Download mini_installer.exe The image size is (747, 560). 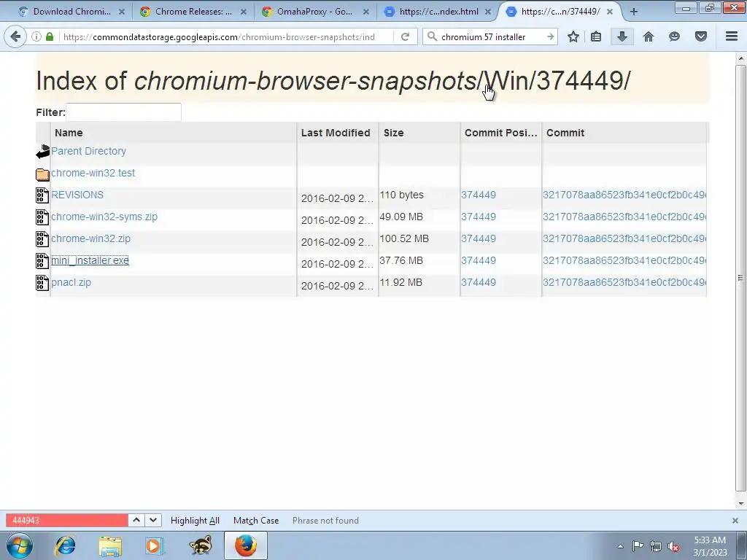pyautogui.click(x=90, y=260)
